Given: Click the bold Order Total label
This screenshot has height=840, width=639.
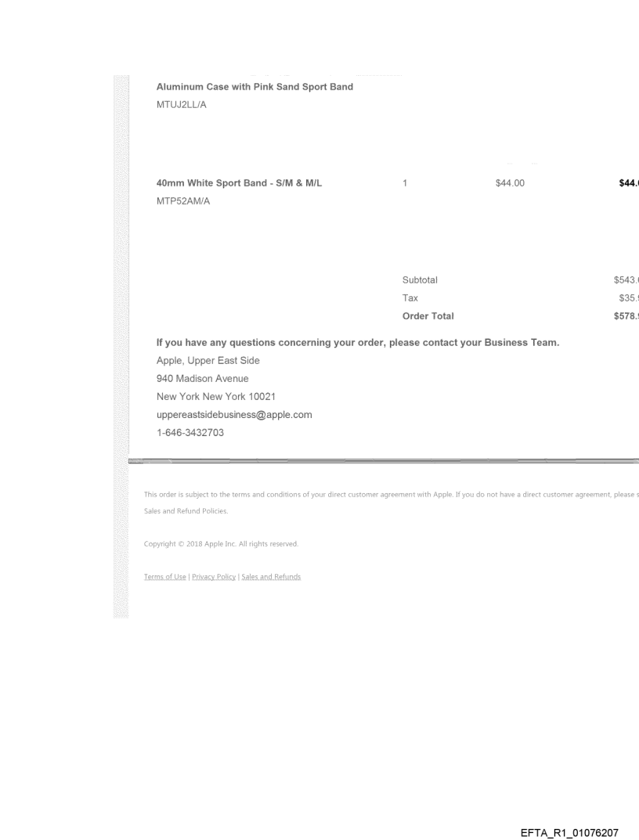Looking at the screenshot, I should pyautogui.click(x=428, y=316).
